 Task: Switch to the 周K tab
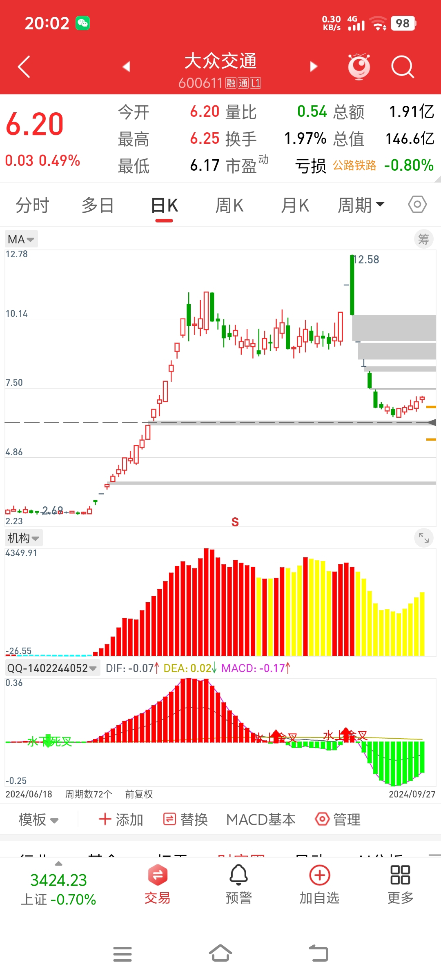point(229,205)
